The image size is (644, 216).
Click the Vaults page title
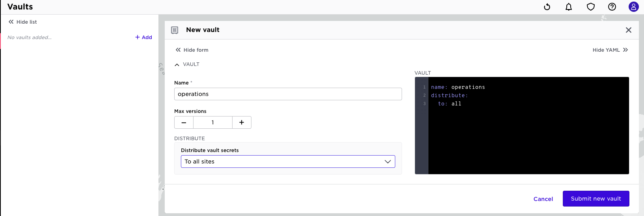click(x=20, y=7)
